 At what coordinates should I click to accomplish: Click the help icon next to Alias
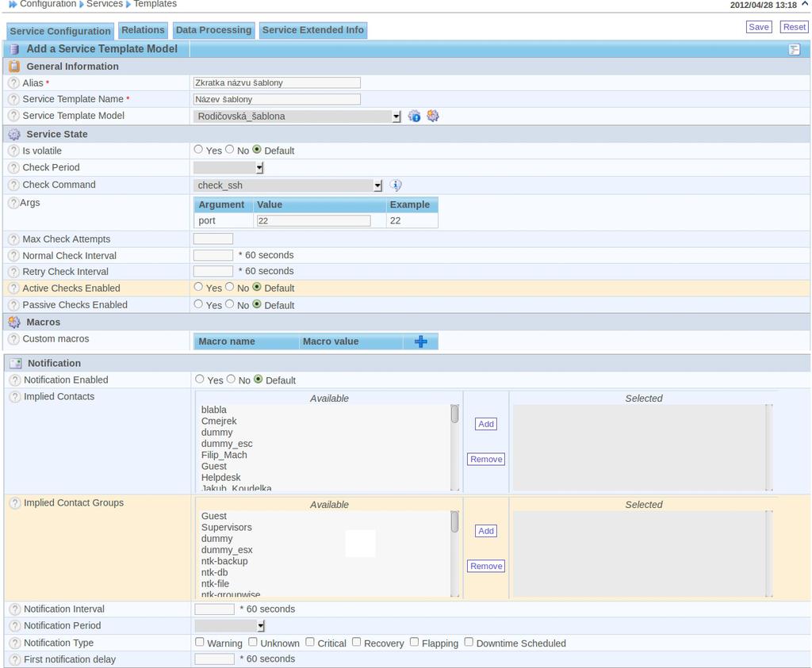[x=14, y=82]
